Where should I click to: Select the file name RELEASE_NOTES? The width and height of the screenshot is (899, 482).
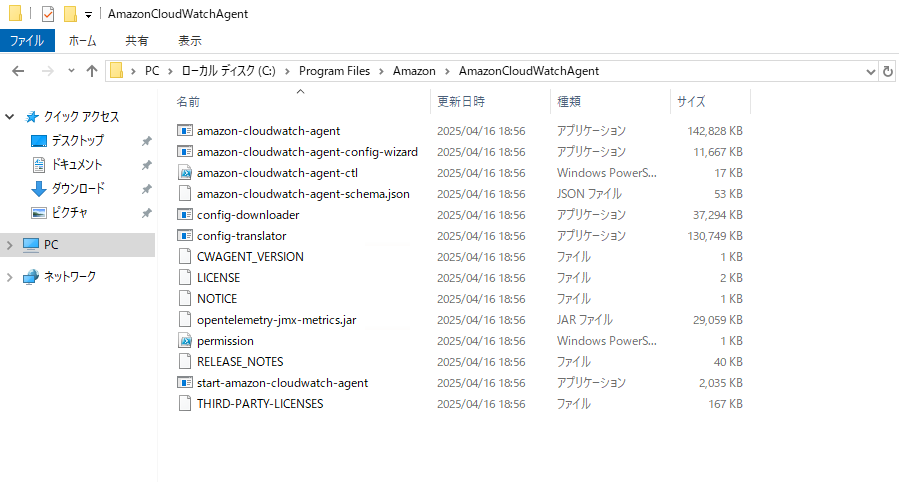[x=240, y=362]
